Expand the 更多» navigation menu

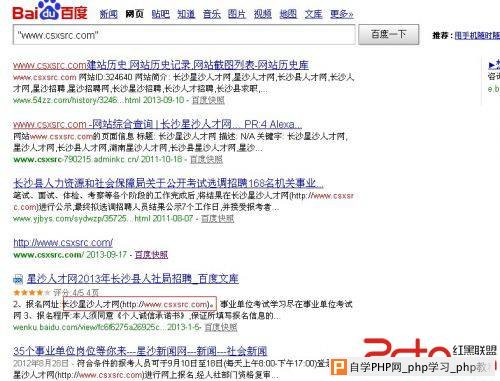342,14
